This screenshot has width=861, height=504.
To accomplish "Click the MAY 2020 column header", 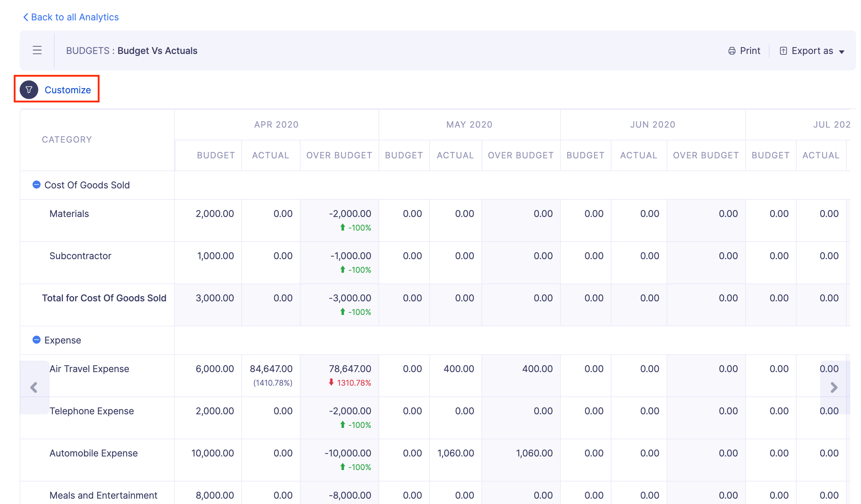I will (469, 124).
